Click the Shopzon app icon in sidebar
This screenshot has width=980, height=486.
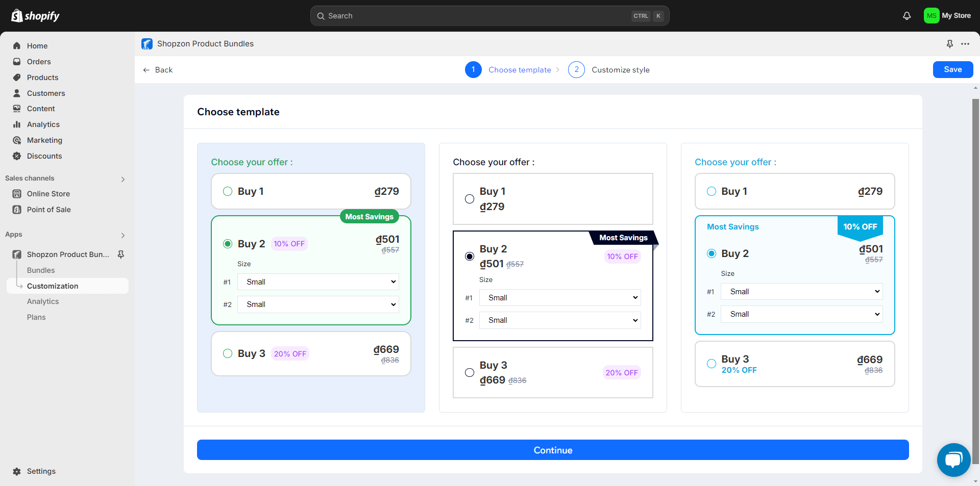(17, 254)
